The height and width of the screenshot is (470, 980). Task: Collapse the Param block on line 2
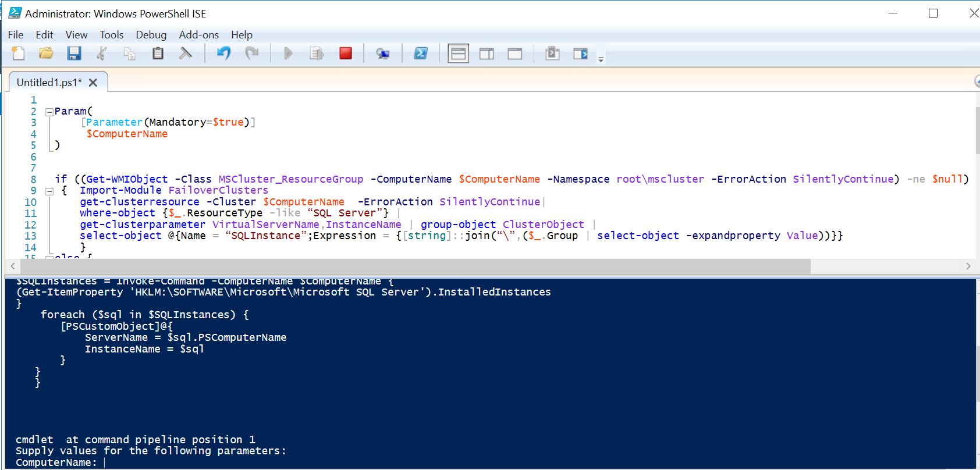point(49,112)
